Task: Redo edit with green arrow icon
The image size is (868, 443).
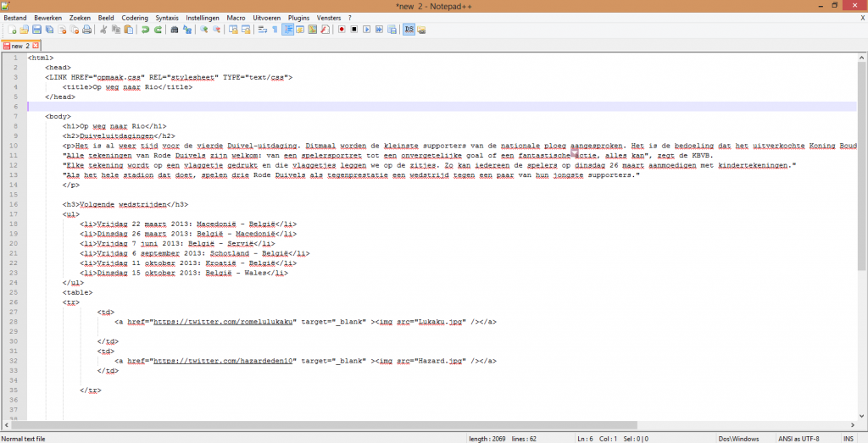Action: click(x=158, y=30)
